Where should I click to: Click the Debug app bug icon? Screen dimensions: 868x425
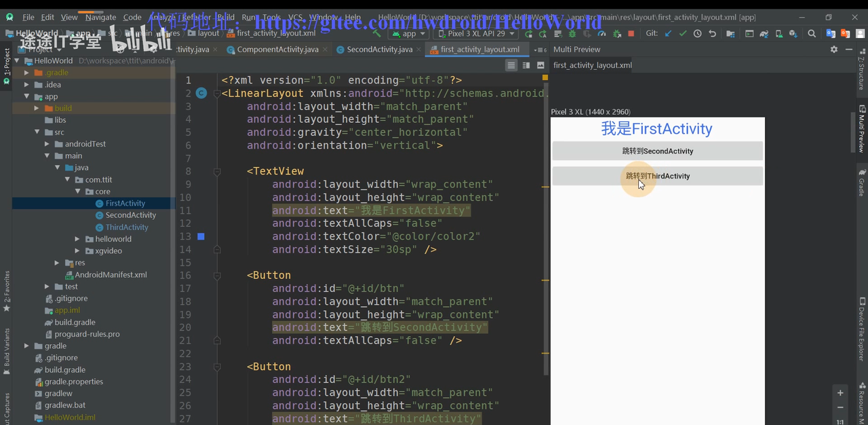[572, 33]
